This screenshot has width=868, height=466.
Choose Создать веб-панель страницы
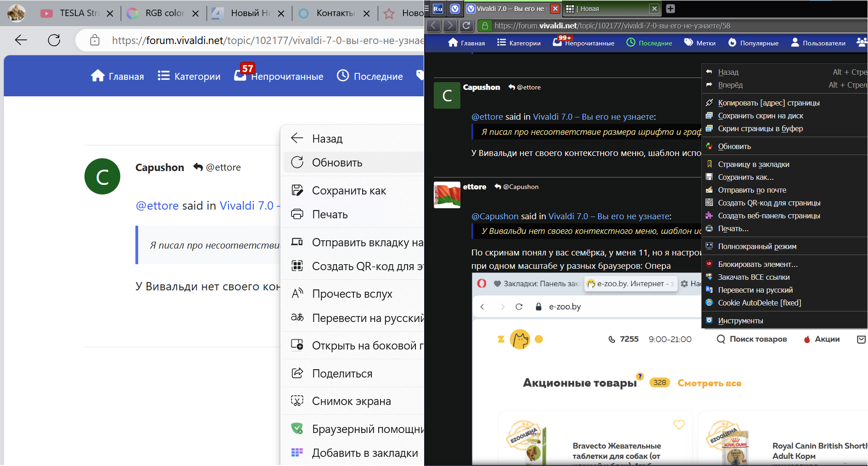785,216
